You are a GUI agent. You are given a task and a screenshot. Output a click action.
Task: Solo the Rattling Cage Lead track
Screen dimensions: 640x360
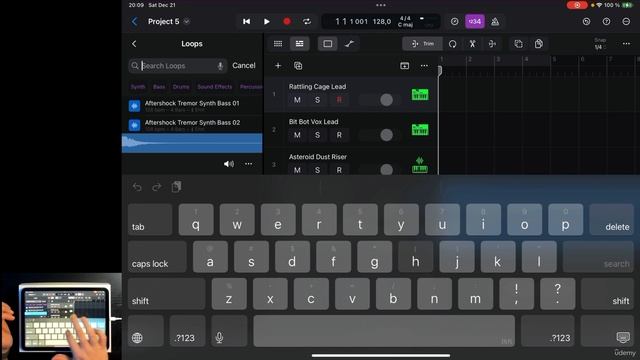tap(318, 100)
